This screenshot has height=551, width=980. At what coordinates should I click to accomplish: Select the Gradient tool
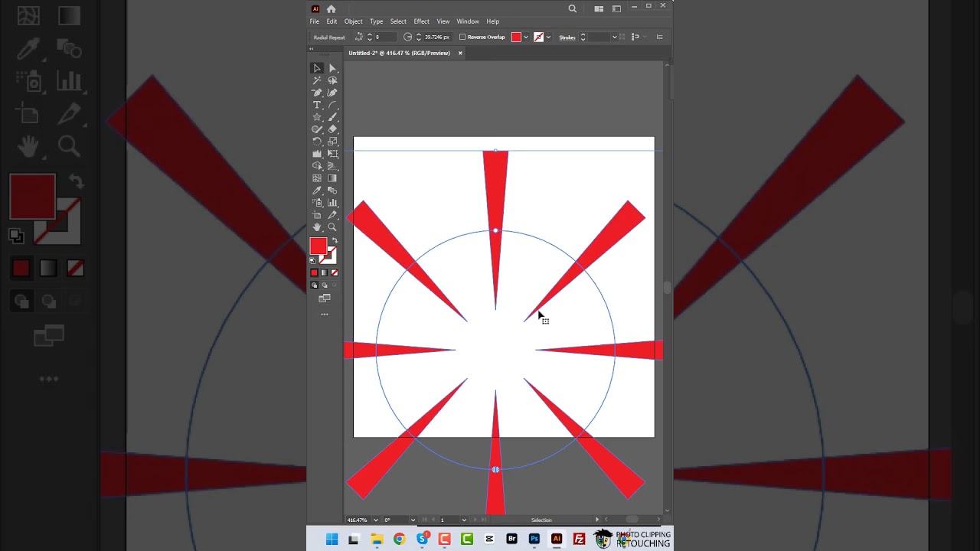point(332,178)
